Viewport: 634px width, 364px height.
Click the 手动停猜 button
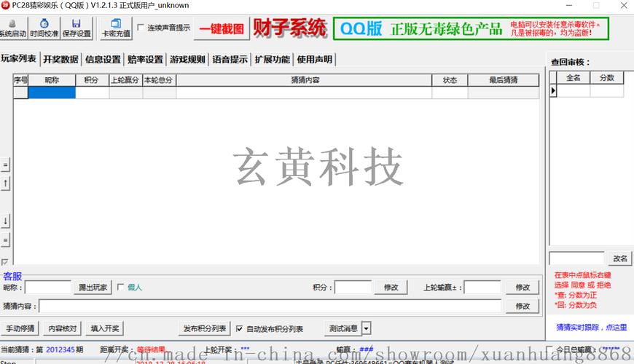(20, 328)
